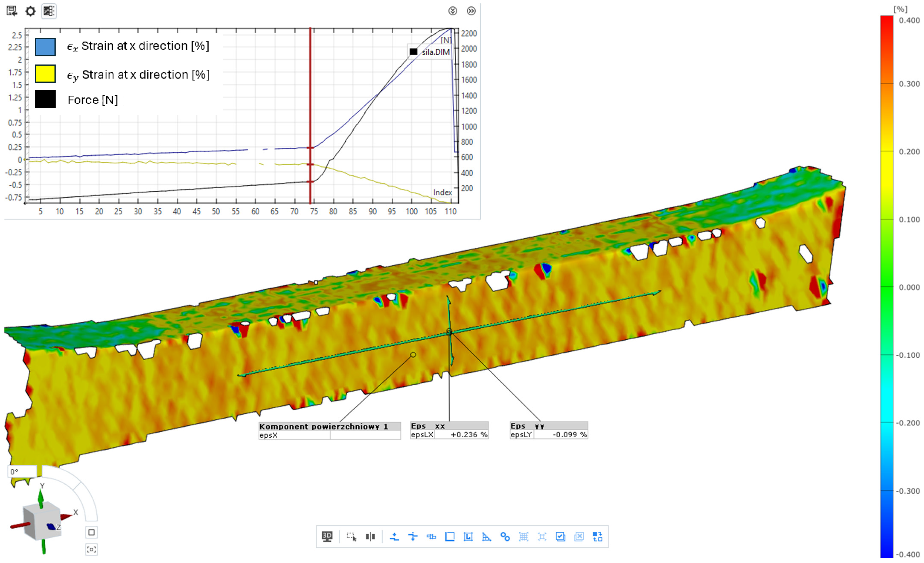Toggle the small square view button
Viewport: 924px width, 563px height.
click(92, 532)
